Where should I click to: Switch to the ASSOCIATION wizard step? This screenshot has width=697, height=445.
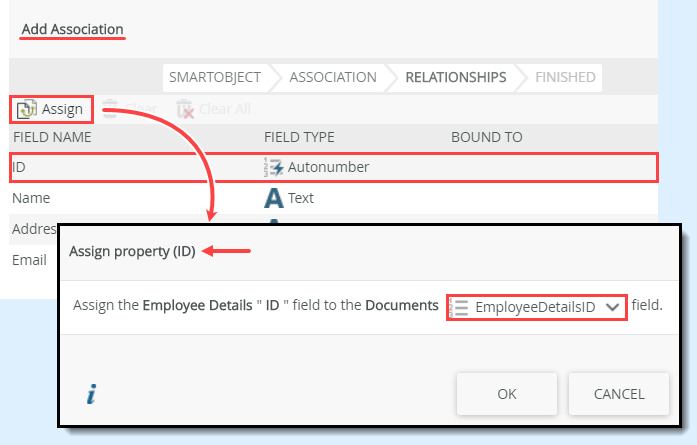pos(332,77)
